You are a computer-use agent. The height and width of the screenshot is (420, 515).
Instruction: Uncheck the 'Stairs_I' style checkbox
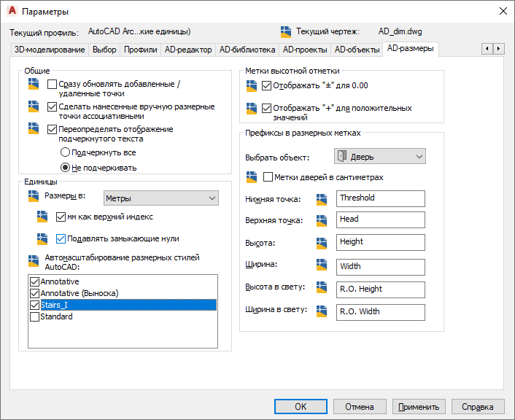pos(34,305)
